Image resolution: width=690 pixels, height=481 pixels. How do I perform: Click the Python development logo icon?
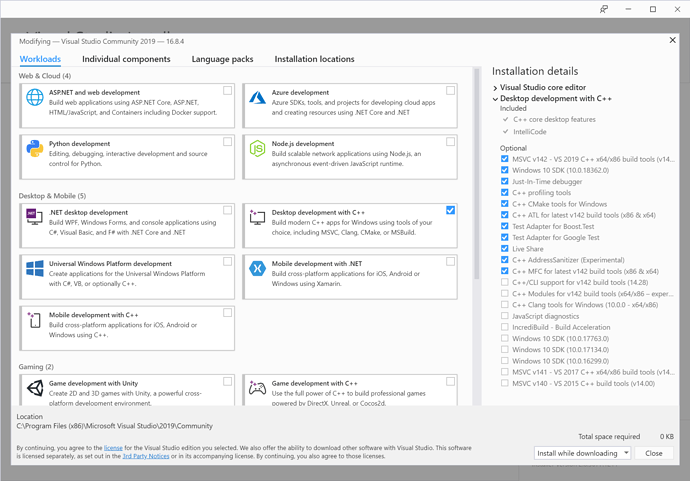click(x=35, y=148)
